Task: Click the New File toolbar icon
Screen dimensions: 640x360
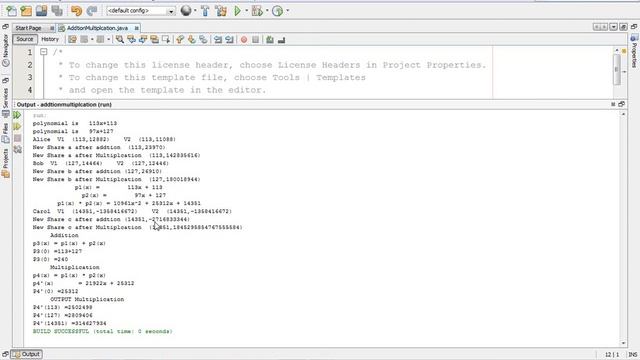Action: click(11, 11)
